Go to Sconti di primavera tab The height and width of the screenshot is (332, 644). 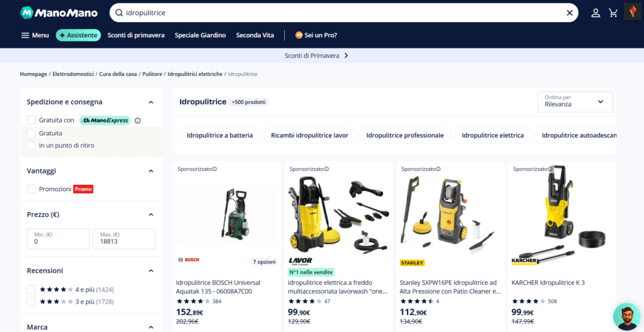[x=136, y=35]
